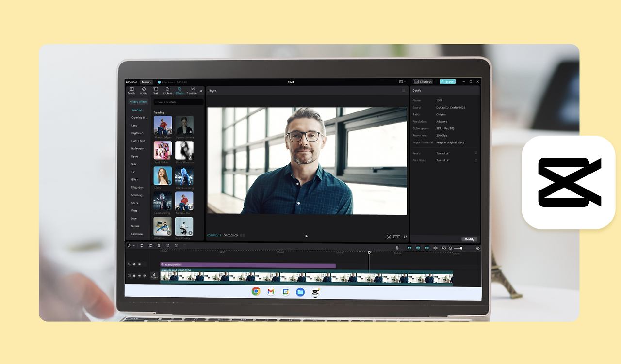The image size is (621, 364).
Task: Open the Shortcut keyboard list
Action: 423,82
